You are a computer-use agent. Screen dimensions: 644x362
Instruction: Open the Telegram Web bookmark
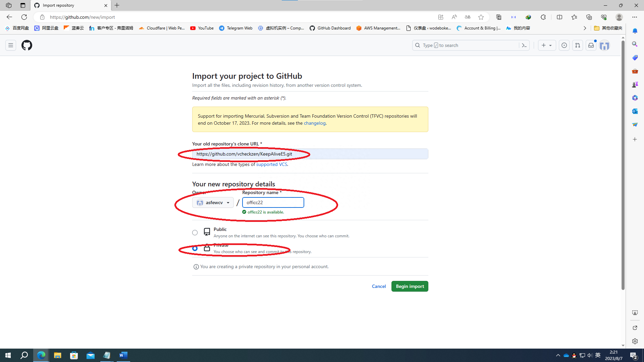tap(236, 28)
